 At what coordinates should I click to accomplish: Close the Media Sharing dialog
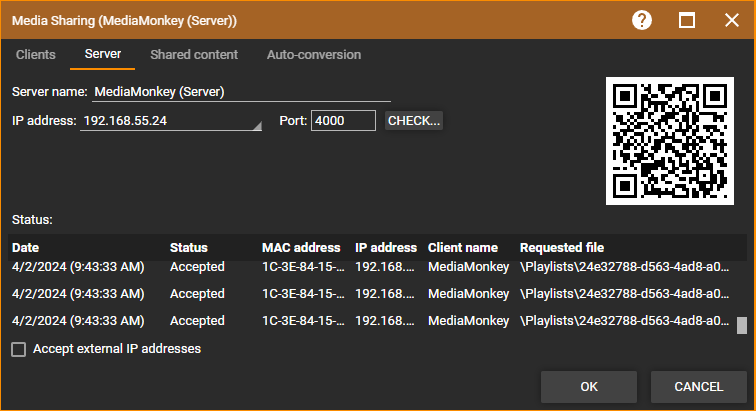coord(730,20)
